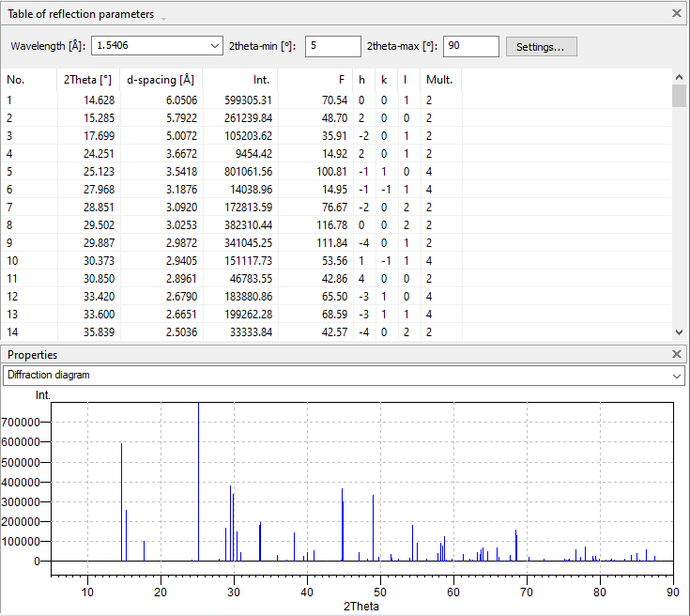Open panel menu arrow beside table title

(x=164, y=18)
